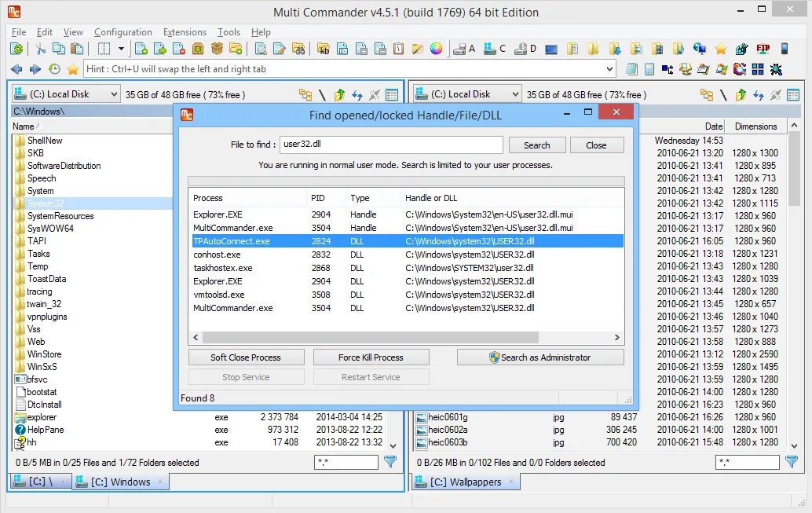
Task: Click the bug spider icon in toolbar
Action: point(776,69)
